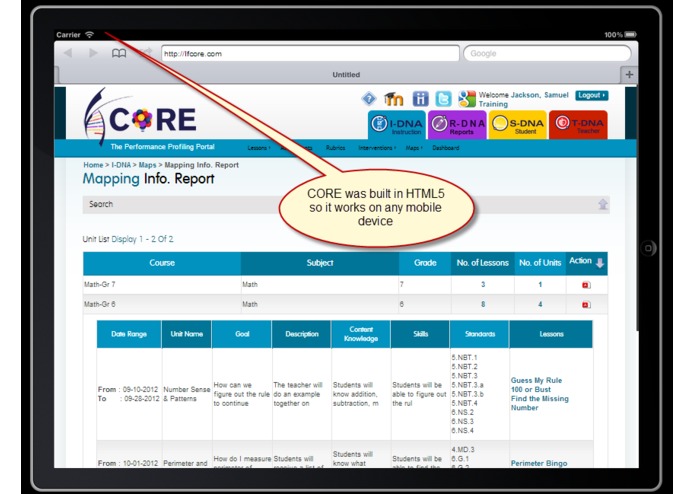Open the Perimeter Bingo lesson link
Screen dimensions: 695x494
coord(539,463)
